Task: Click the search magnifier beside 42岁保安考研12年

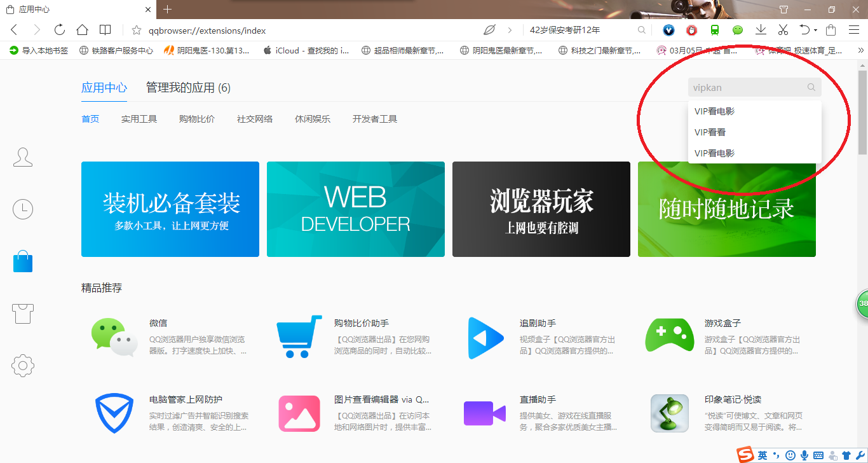Action: pyautogui.click(x=642, y=30)
